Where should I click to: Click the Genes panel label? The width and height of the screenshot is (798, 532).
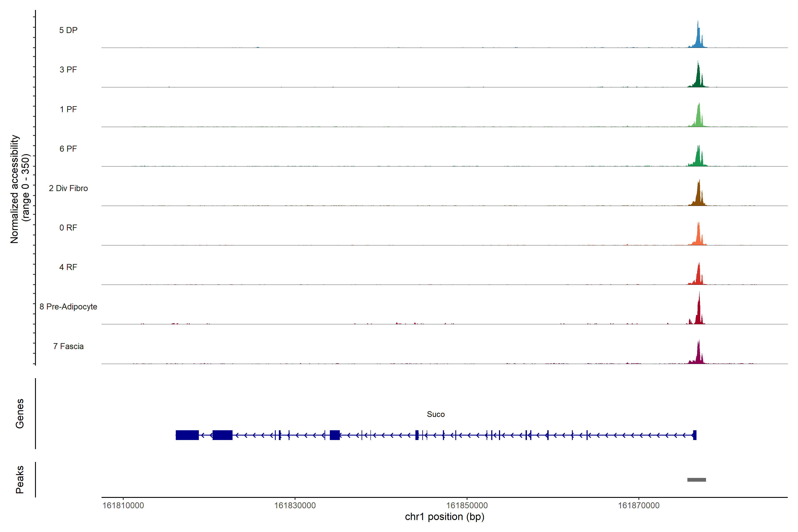(x=20, y=414)
